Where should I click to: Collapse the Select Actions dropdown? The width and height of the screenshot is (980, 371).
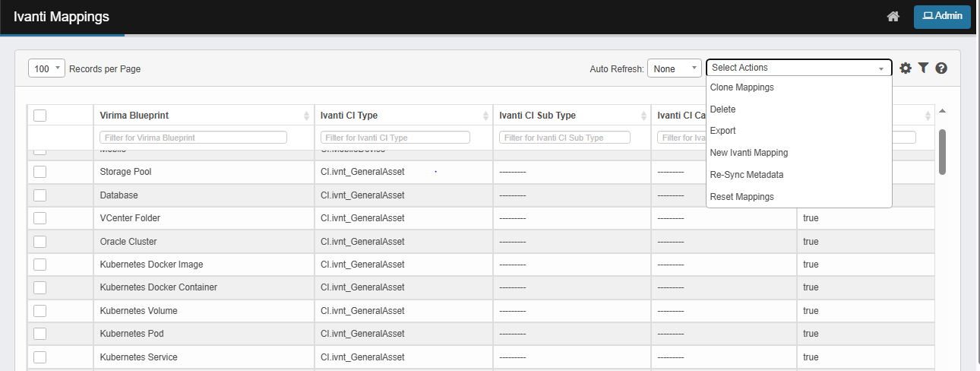coord(798,68)
